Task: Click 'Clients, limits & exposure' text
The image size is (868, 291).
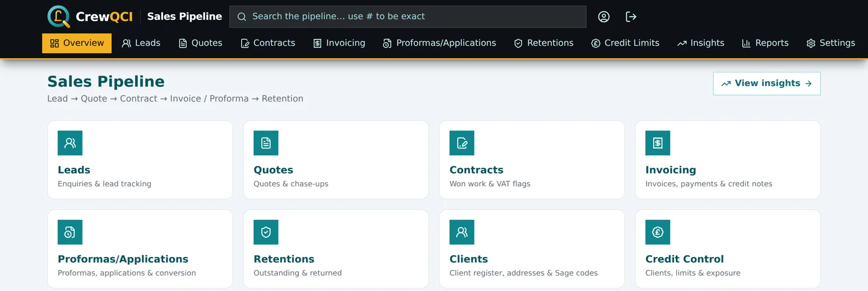Action: point(693,273)
